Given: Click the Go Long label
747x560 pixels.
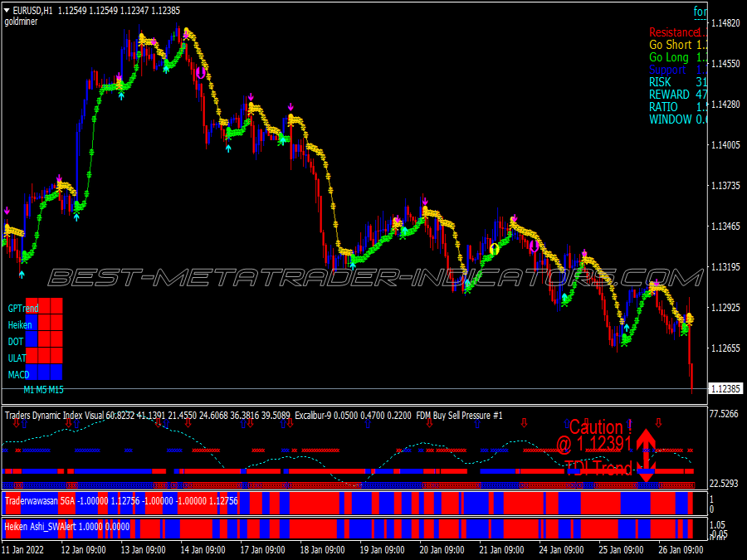Looking at the screenshot, I should [x=669, y=57].
